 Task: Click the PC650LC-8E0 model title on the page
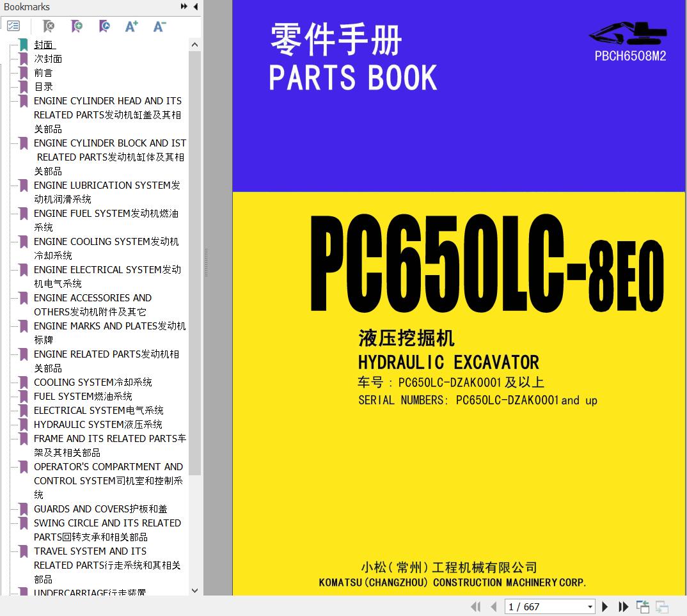[487, 263]
